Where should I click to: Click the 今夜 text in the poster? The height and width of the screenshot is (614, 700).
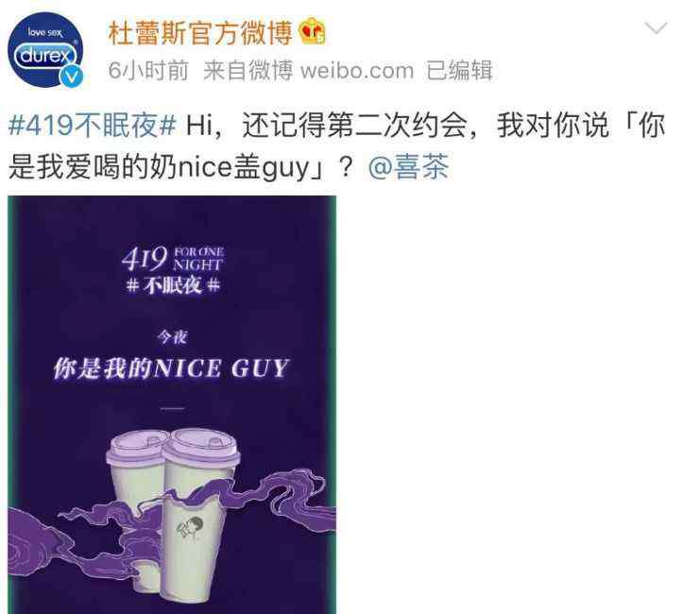(x=172, y=336)
